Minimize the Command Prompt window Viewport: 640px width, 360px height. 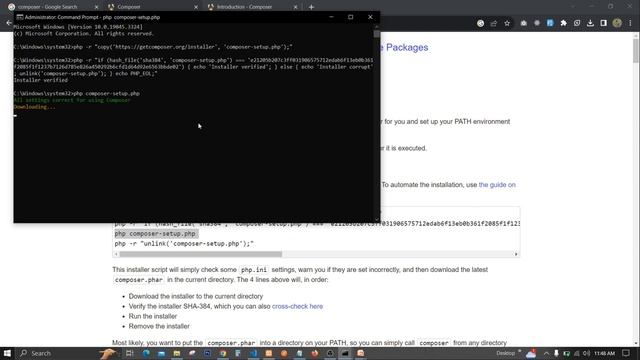pyautogui.click(x=331, y=17)
